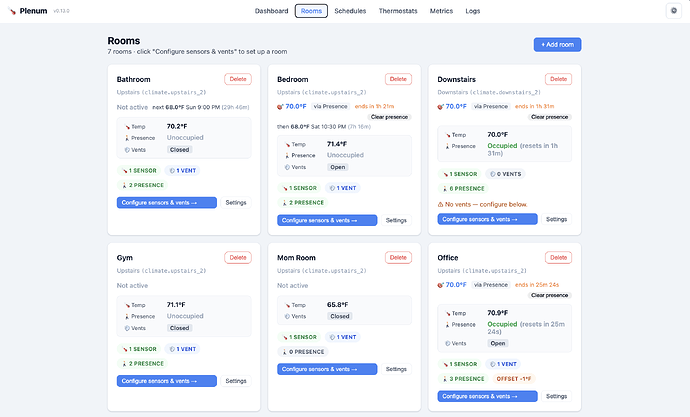Click the Downstairs 0 VENTS badge
This screenshot has height=417, width=690.
[x=505, y=174]
